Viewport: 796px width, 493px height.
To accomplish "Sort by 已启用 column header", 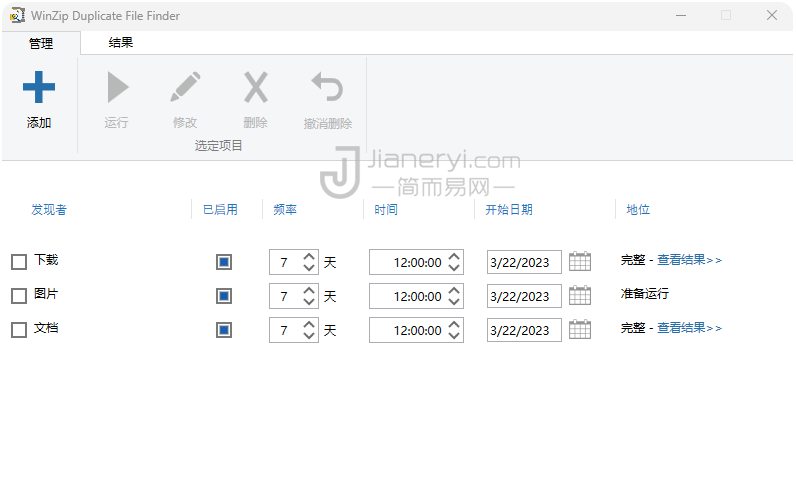I will point(220,210).
